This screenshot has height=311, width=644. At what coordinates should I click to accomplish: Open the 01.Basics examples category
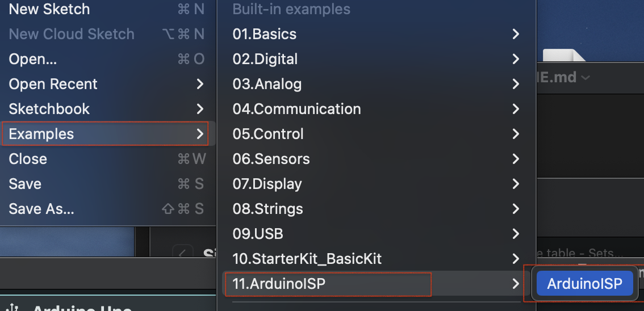pyautogui.click(x=265, y=34)
